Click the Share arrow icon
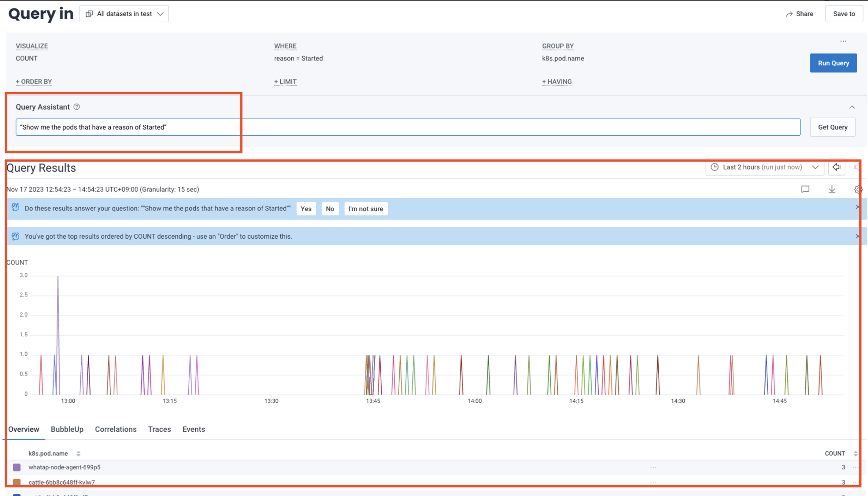Screen dimensions: 868x496 [789, 14]
